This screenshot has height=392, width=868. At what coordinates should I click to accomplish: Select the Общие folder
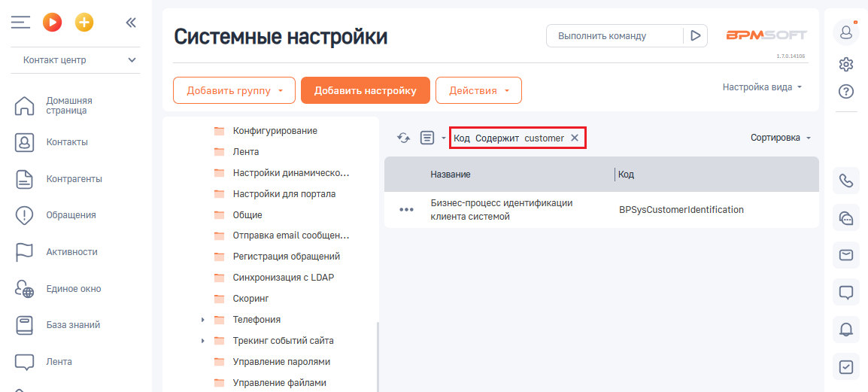[x=247, y=215]
